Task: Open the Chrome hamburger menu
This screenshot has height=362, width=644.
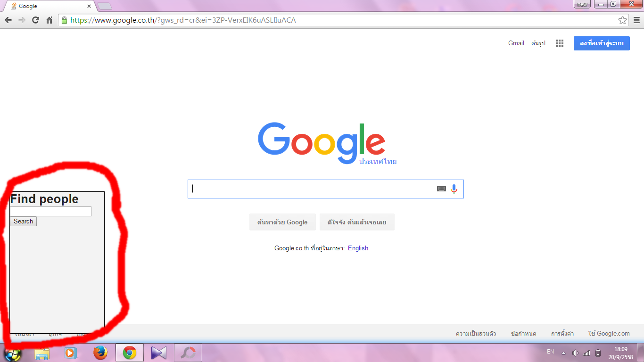Action: click(636, 20)
